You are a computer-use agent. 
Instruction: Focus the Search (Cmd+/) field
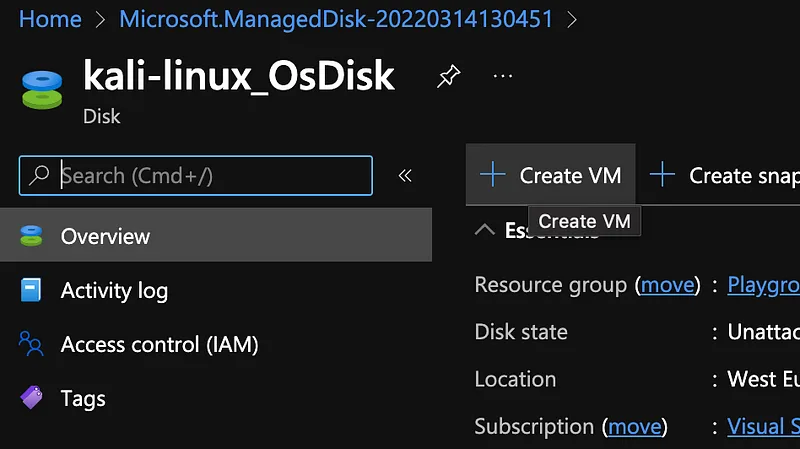point(196,176)
